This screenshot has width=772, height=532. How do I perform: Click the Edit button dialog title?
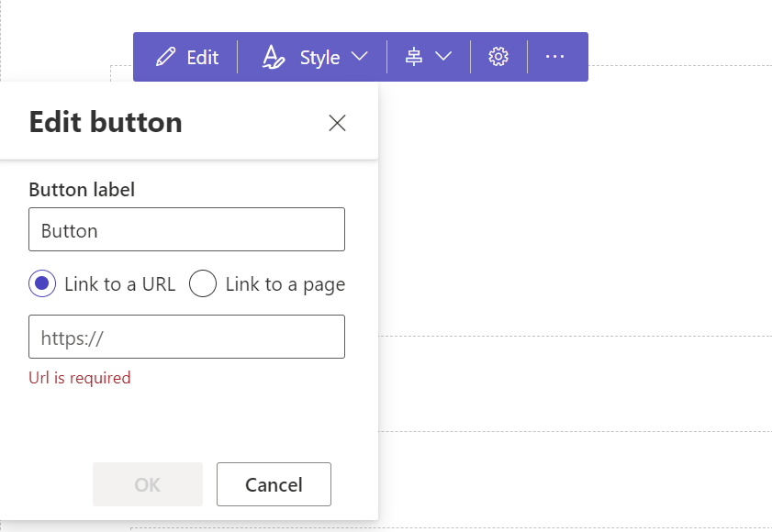pyautogui.click(x=106, y=122)
